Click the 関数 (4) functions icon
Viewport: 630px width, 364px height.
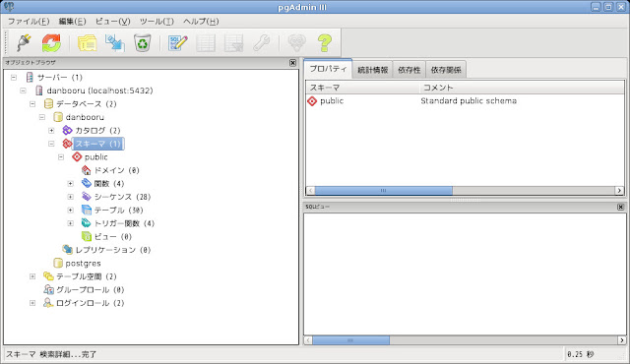point(86,183)
